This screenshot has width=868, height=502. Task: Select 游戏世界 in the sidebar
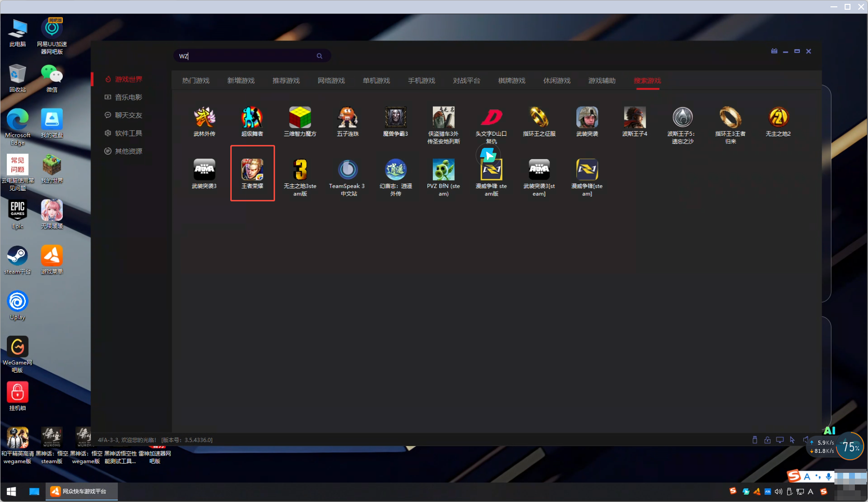(124, 79)
